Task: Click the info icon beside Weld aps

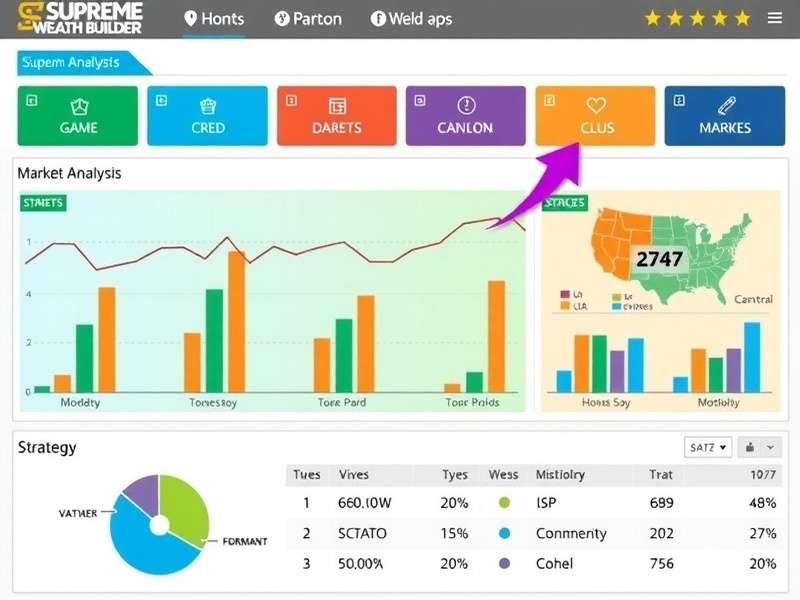Action: tap(378, 17)
